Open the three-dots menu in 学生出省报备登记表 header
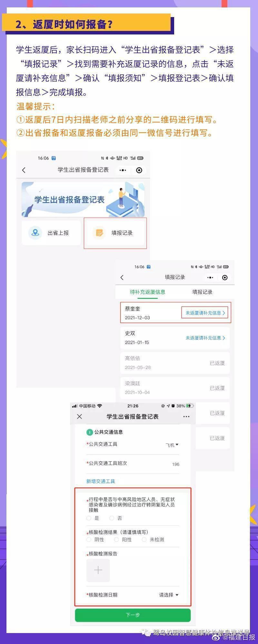Screen dimensions: 258x644 [x=123, y=170]
